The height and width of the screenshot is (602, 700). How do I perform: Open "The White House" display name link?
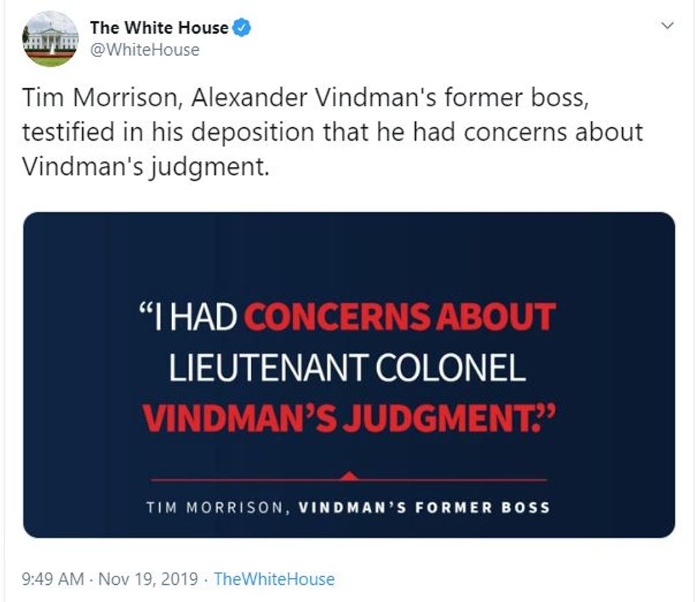[x=159, y=29]
